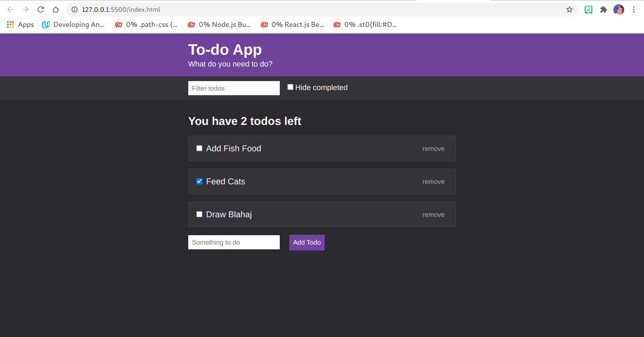
Task: Remove the 'Feed Cats' todo
Action: (x=433, y=181)
